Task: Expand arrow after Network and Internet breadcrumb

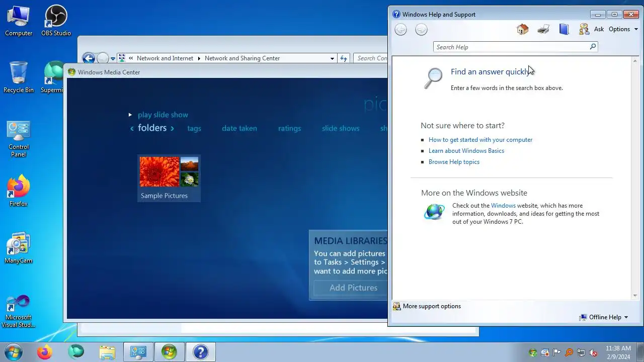Action: click(199, 58)
